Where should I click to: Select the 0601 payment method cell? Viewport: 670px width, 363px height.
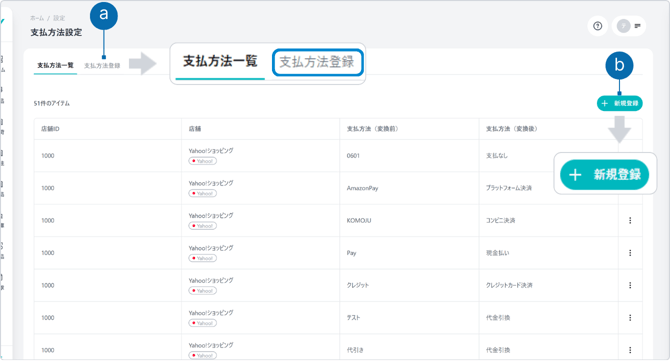353,156
